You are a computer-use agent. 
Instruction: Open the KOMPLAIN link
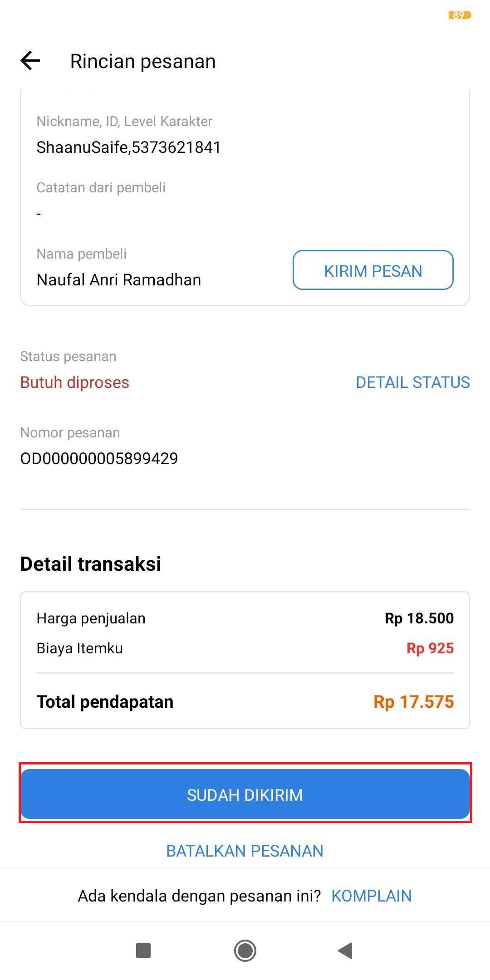tap(372, 896)
